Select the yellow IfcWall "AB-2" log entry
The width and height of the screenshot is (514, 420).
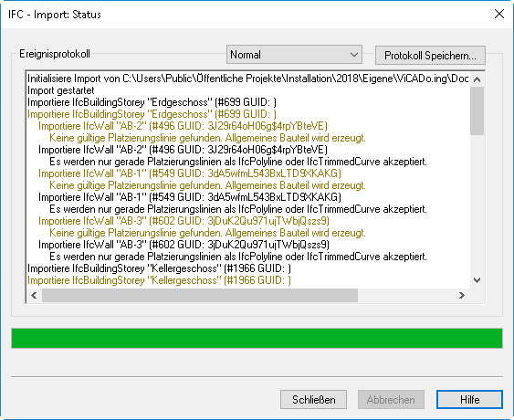183,126
